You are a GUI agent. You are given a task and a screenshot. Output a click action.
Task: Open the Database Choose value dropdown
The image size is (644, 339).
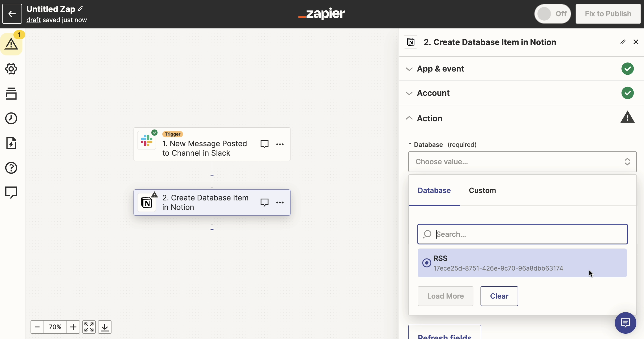[x=522, y=162]
